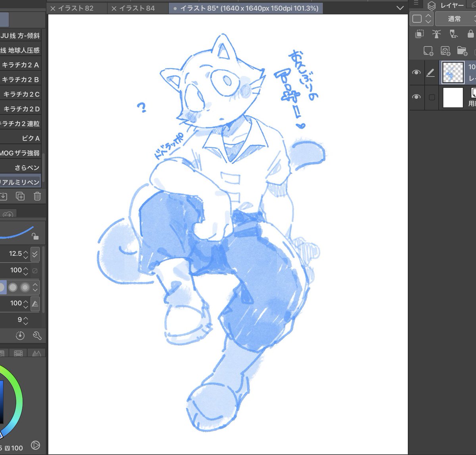
Task: Choose the キラチカ2 B brush
Action: pos(20,80)
